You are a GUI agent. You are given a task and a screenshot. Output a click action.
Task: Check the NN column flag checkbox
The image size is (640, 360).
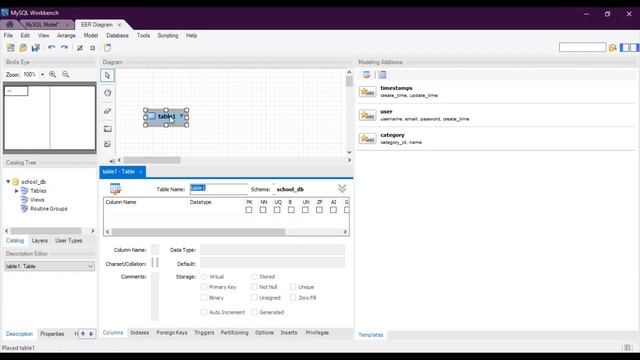coord(263,210)
